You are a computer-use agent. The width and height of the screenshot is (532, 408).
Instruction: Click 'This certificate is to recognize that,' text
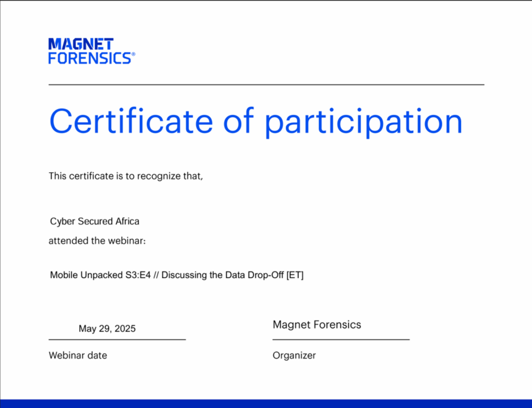126,176
